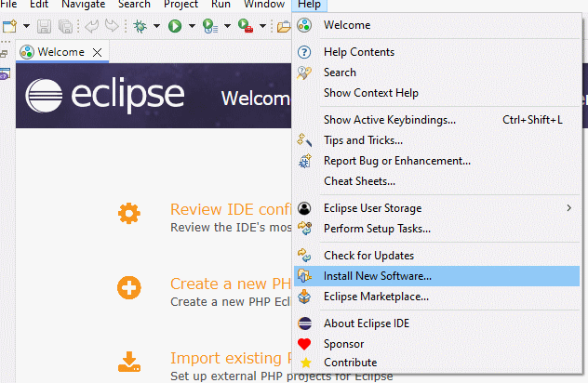Click the orange gear icon

point(129,213)
